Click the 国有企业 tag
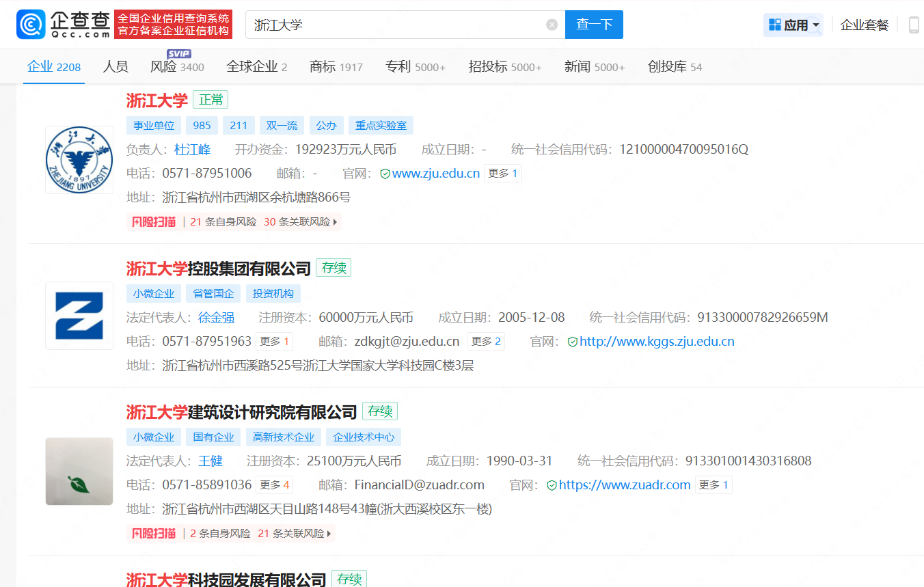 coord(213,437)
